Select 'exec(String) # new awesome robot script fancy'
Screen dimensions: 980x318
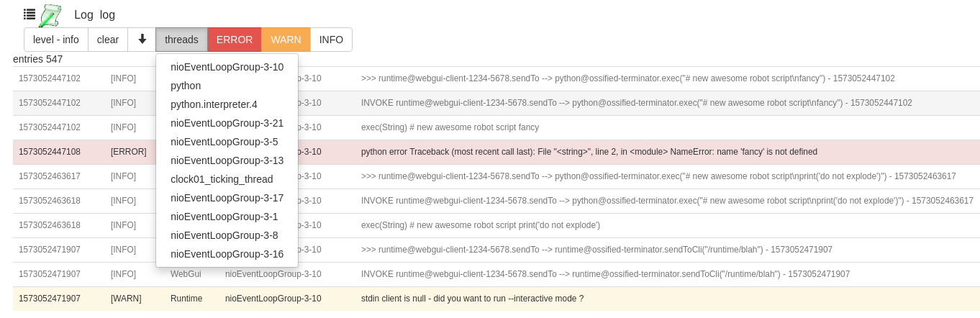450,127
